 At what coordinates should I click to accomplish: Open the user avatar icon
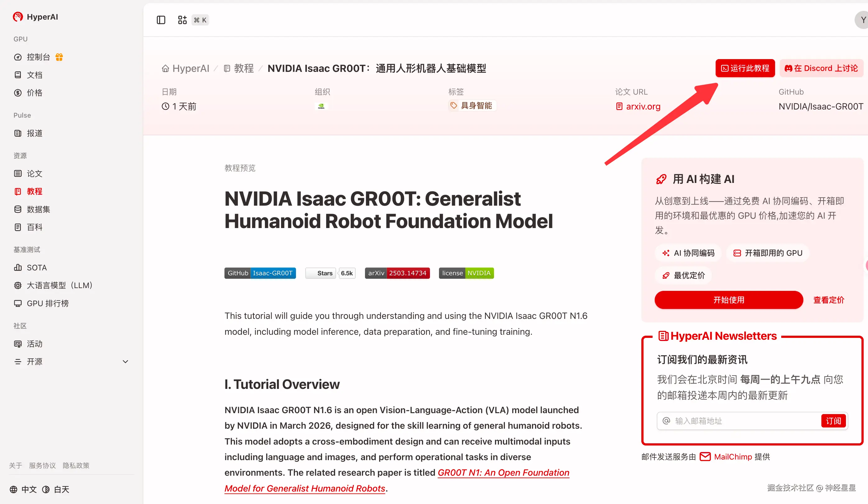862,20
